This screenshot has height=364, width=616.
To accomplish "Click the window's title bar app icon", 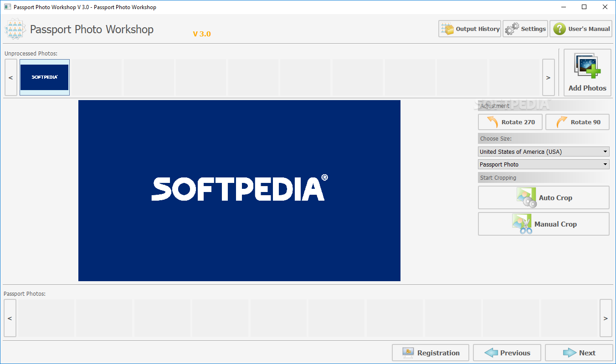I will coord(7,7).
